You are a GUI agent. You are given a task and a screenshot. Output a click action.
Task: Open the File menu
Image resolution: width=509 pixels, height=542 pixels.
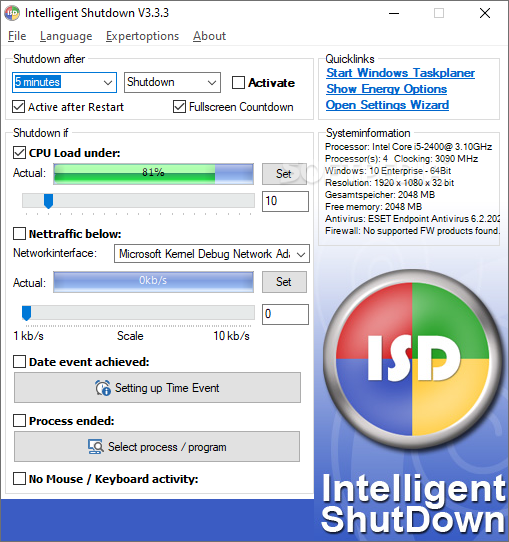(17, 36)
